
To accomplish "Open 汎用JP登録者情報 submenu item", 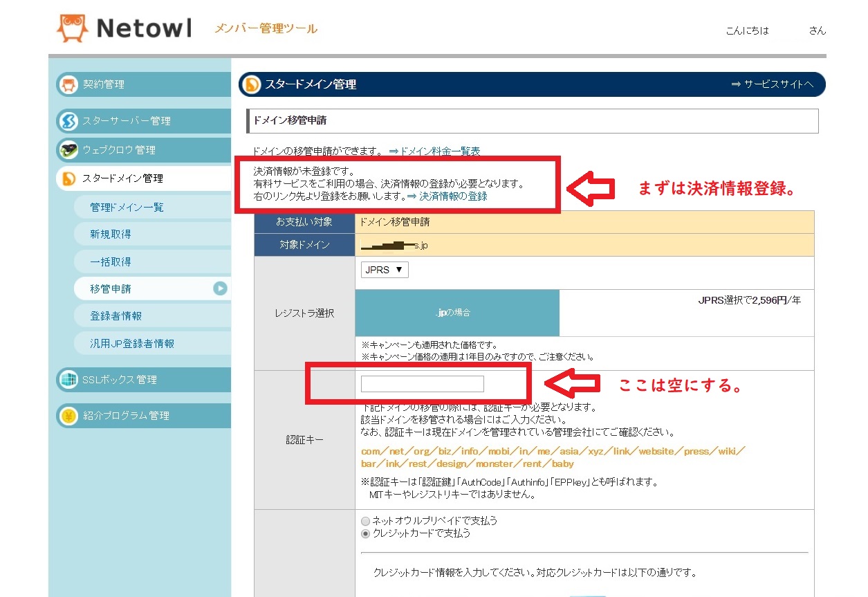I will coord(132,344).
